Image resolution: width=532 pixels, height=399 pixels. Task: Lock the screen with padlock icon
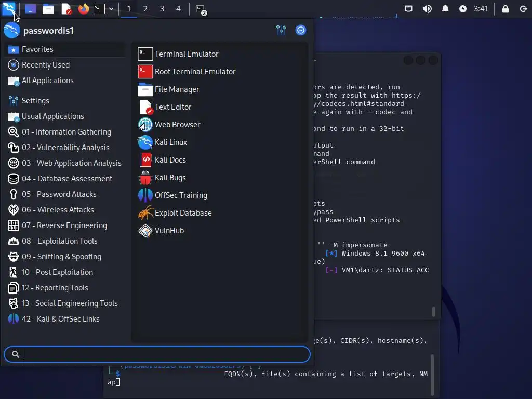pyautogui.click(x=505, y=9)
